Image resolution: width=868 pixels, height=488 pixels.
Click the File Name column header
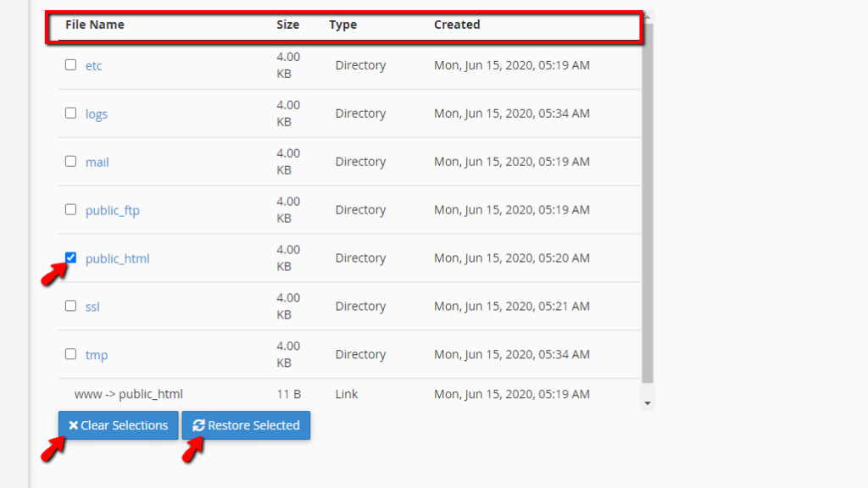[x=95, y=25]
